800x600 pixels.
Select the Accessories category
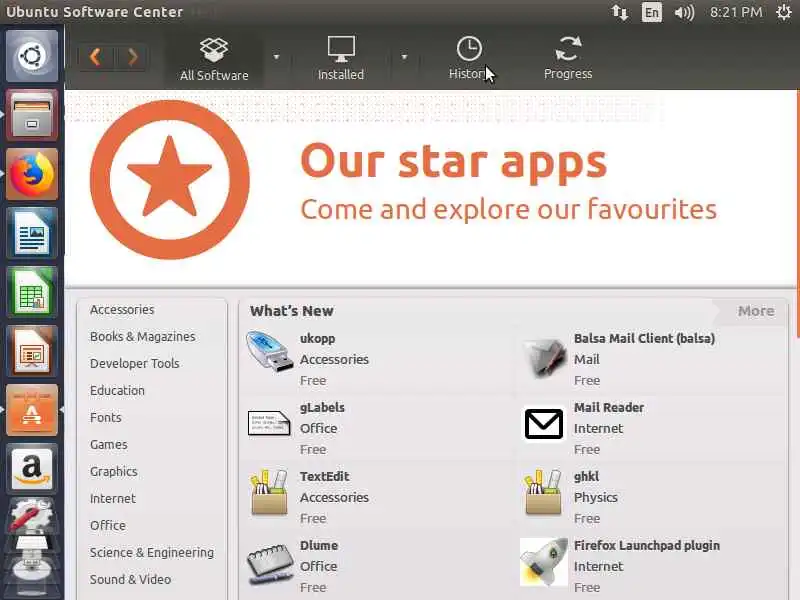[x=122, y=310]
